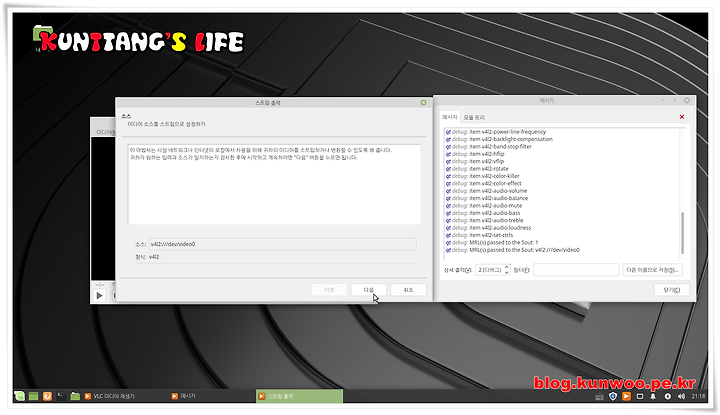The image size is (720, 415).
Task: Click the 소스 field showing v4l2:///dev/video0
Action: click(x=282, y=244)
